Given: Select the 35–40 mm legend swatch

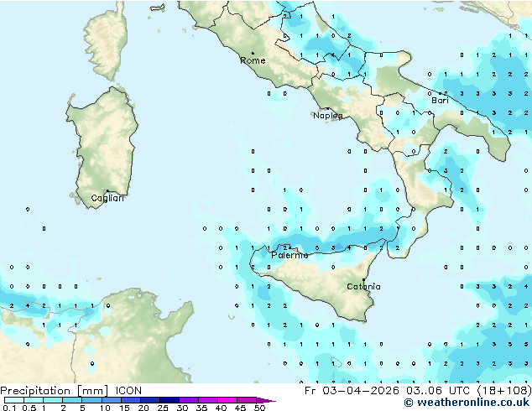Looking at the screenshot, I should point(208,400).
